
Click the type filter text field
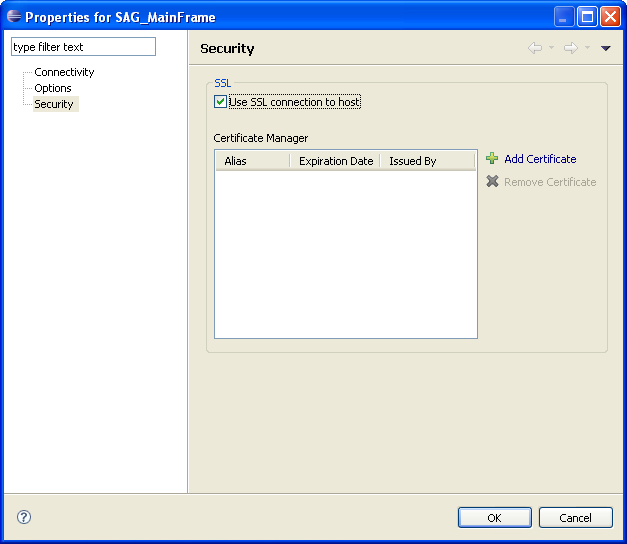tap(83, 47)
